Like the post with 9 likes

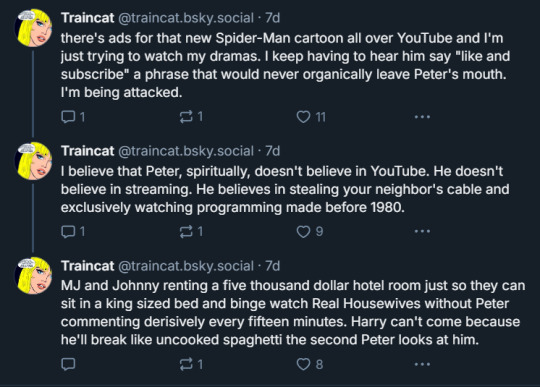tap(310, 231)
